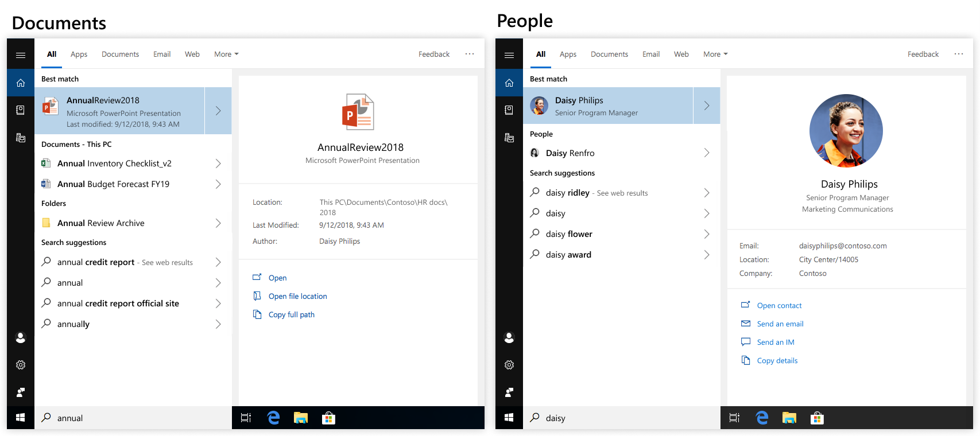Select 'annual credit report official site' suggestion
The height and width of the screenshot is (436, 980).
point(133,303)
